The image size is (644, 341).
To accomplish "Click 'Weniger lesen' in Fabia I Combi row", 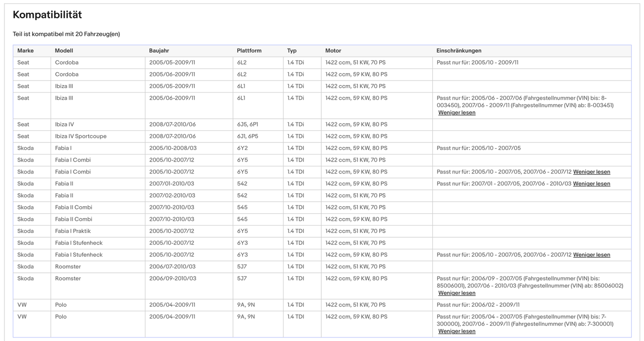I will point(591,172).
